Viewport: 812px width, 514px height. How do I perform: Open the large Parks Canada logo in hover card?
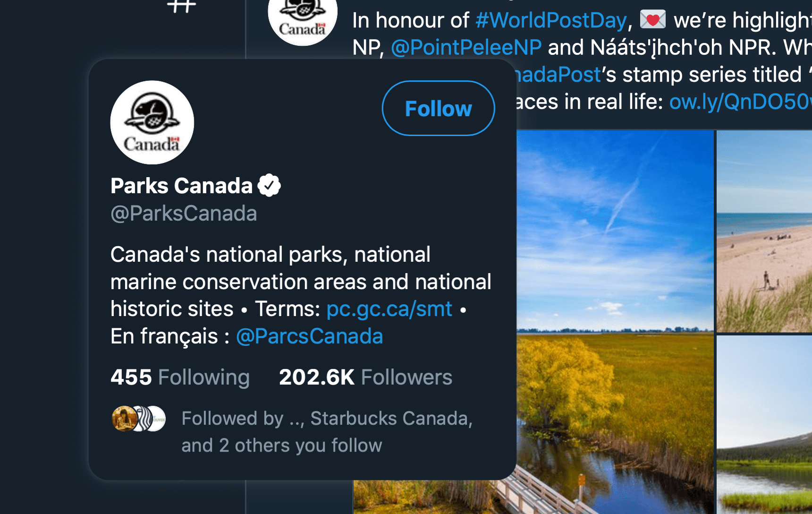pos(152,122)
